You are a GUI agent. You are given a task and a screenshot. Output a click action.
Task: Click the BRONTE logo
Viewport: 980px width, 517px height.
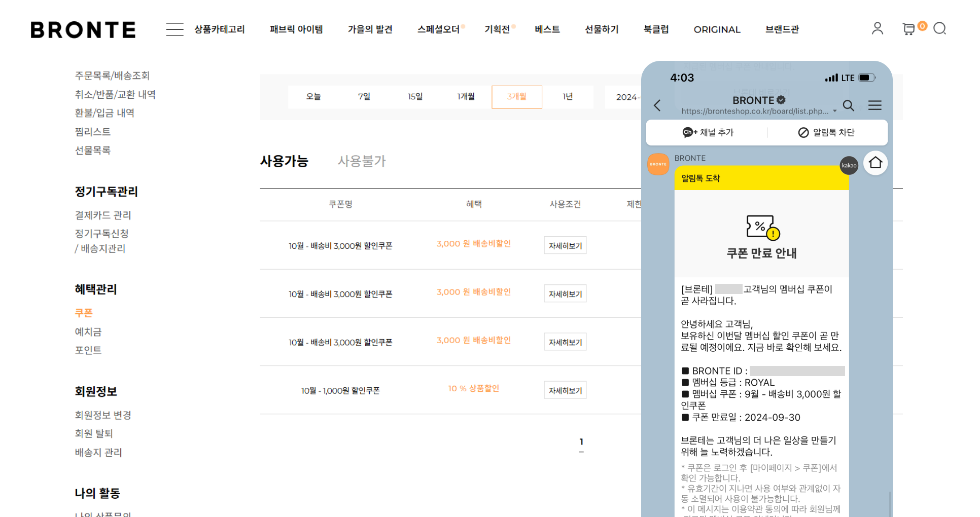83,30
